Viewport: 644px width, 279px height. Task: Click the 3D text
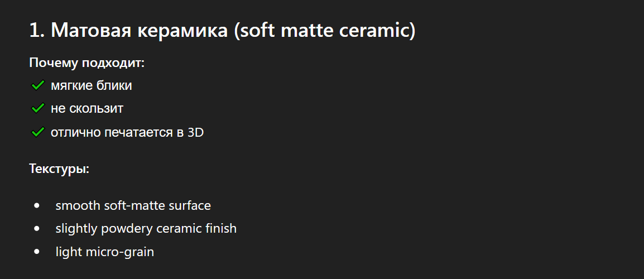[195, 133]
